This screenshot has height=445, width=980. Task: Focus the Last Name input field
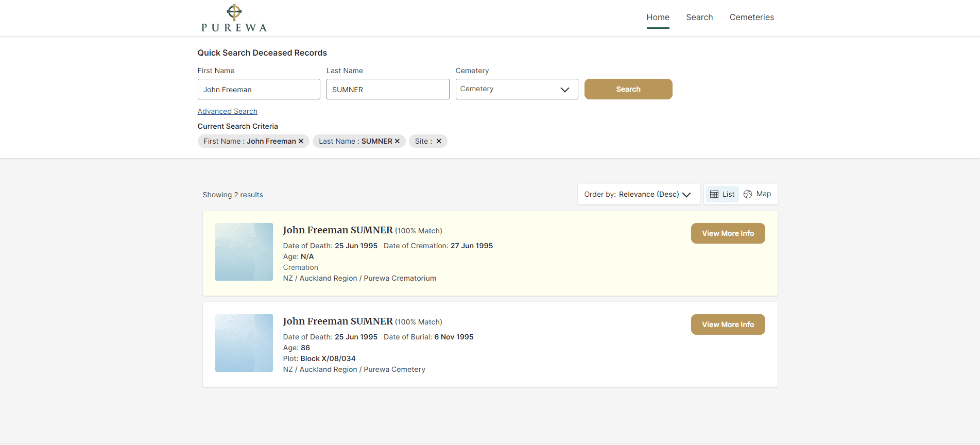click(388, 89)
